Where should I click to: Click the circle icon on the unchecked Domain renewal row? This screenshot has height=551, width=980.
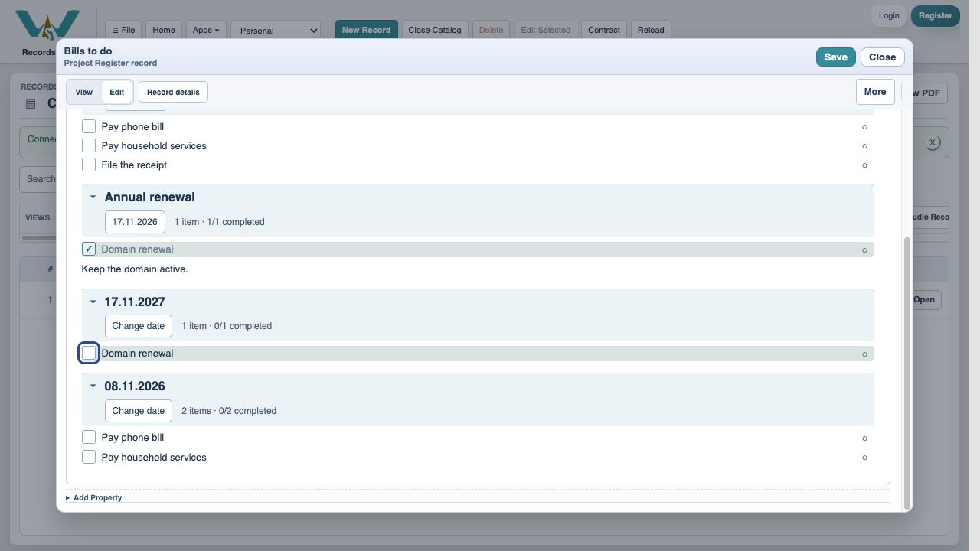(864, 354)
